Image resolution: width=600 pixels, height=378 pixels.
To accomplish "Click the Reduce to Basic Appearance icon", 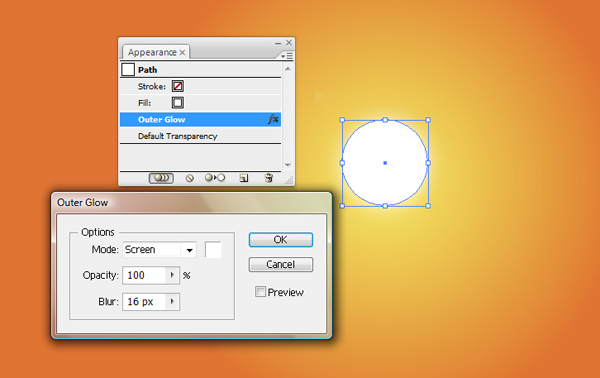I will click(215, 178).
